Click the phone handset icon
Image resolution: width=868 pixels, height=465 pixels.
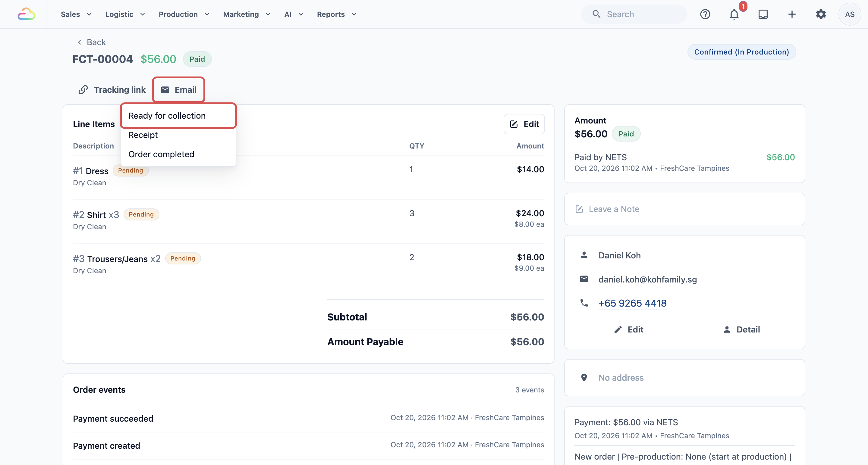[584, 303]
